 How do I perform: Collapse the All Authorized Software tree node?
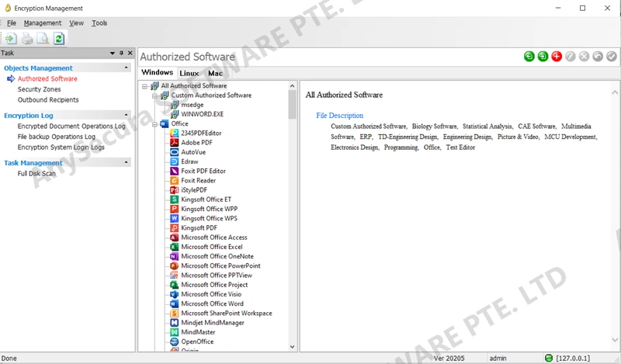tap(145, 86)
